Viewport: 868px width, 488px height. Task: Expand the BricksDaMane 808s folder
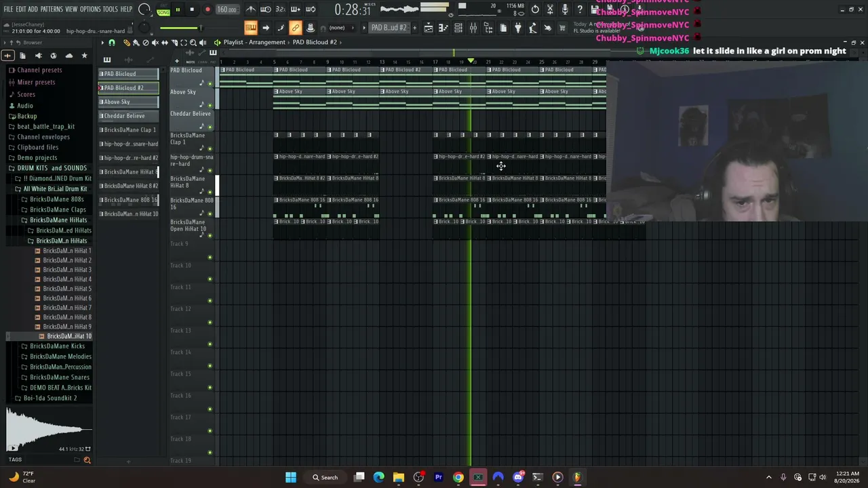(x=52, y=199)
